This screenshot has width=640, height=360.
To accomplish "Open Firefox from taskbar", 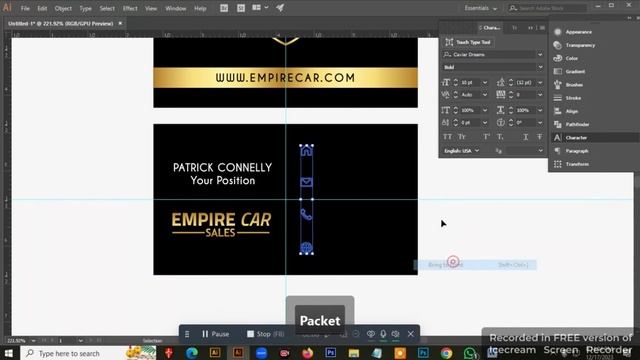I will pos(307,353).
